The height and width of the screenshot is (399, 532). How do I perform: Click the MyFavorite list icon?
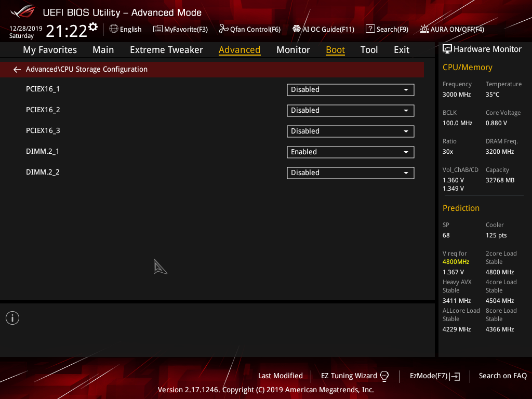click(158, 29)
